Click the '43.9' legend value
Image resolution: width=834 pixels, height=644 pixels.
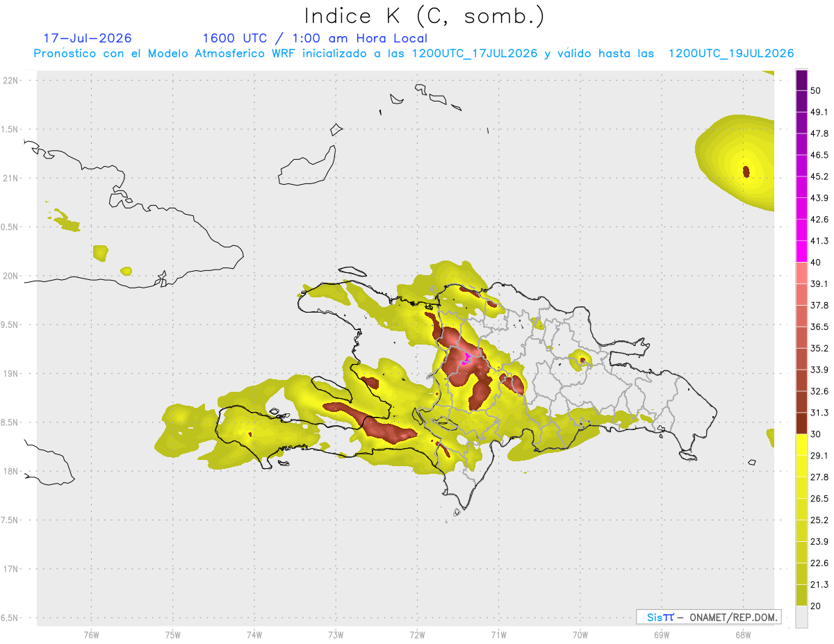(819, 198)
